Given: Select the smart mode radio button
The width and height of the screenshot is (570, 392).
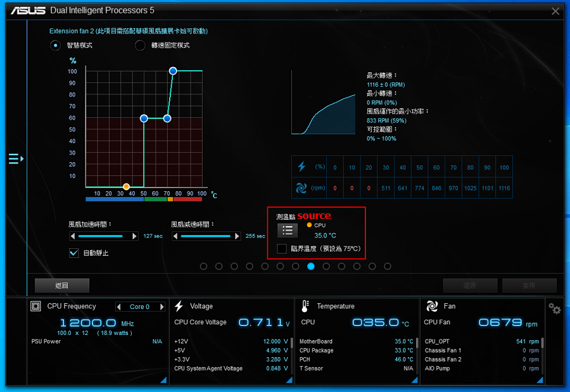Looking at the screenshot, I should click(55, 46).
